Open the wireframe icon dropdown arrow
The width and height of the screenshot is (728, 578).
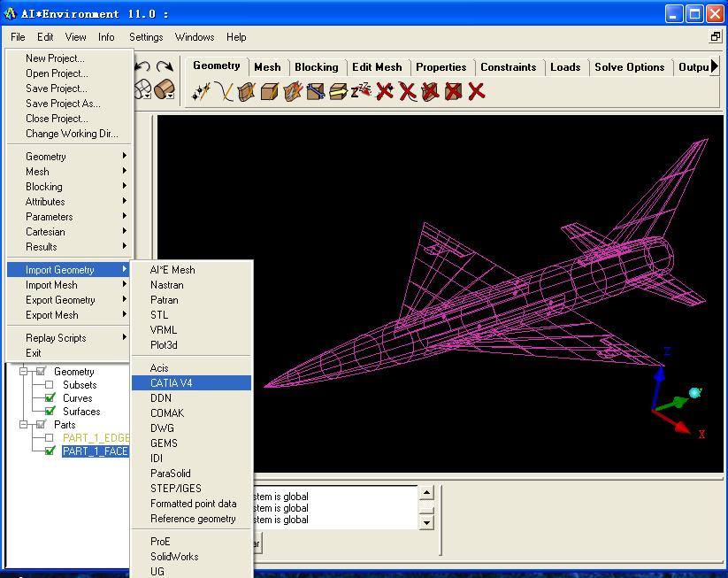coord(148,96)
